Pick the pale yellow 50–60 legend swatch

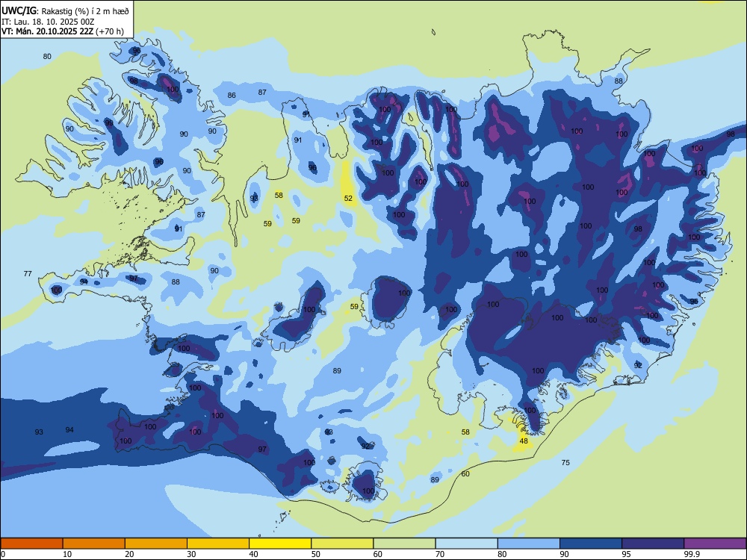[342, 544]
